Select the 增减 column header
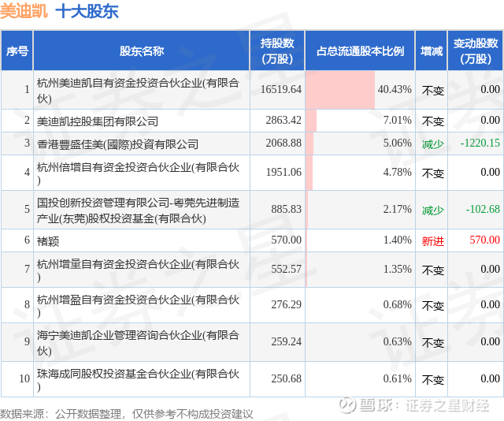 tap(432, 51)
